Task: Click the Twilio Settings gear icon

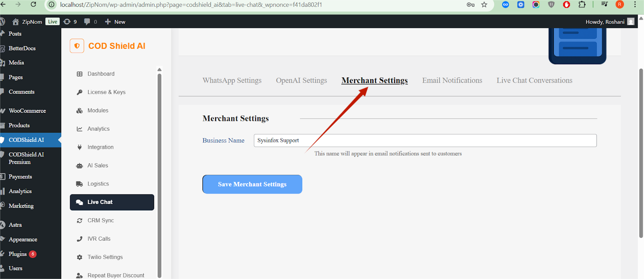Action: (80, 257)
